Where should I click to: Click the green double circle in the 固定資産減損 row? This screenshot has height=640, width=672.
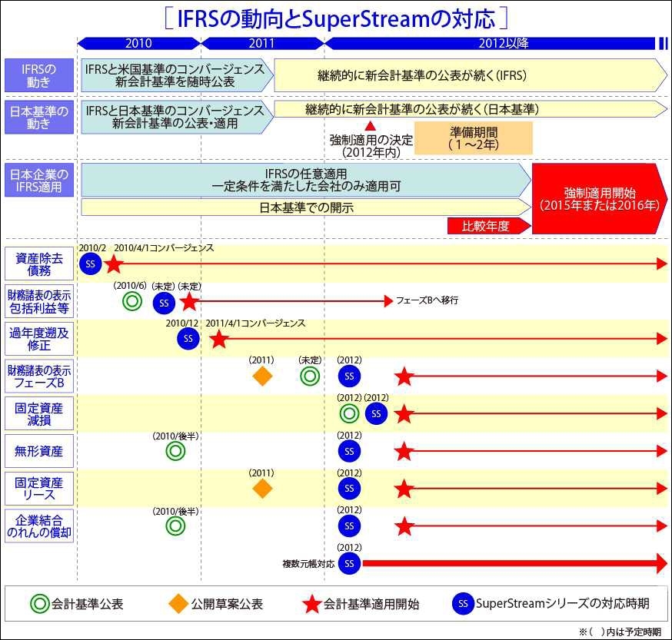349,413
